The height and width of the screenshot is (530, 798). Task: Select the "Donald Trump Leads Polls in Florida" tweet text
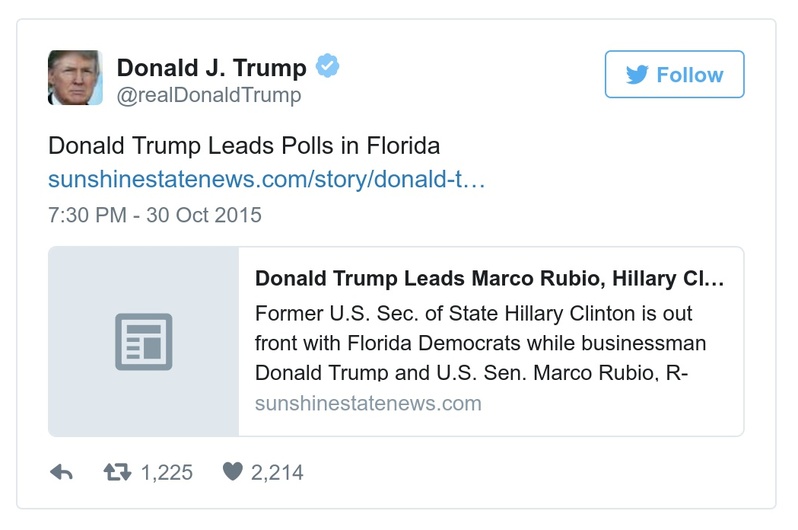click(x=244, y=146)
